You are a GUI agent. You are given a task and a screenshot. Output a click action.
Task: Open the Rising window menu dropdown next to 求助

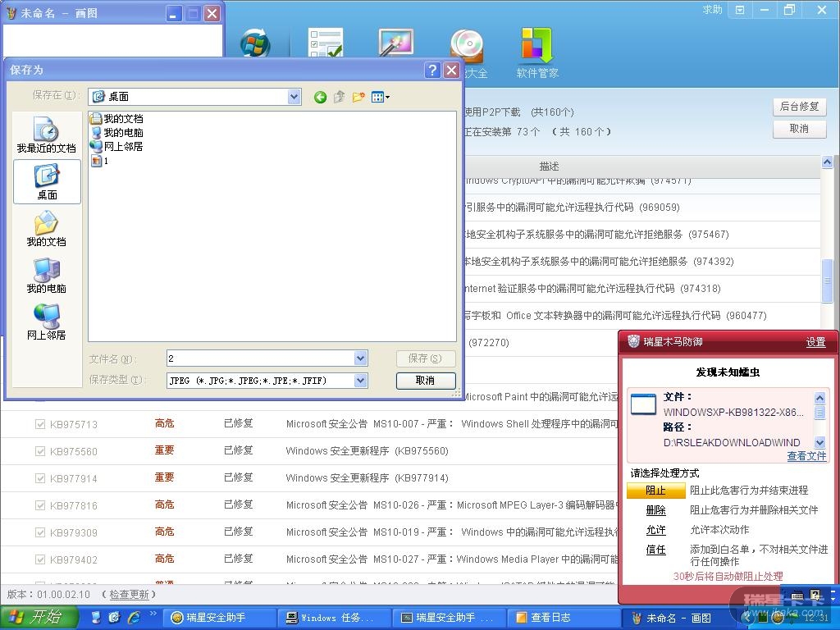tap(740, 10)
